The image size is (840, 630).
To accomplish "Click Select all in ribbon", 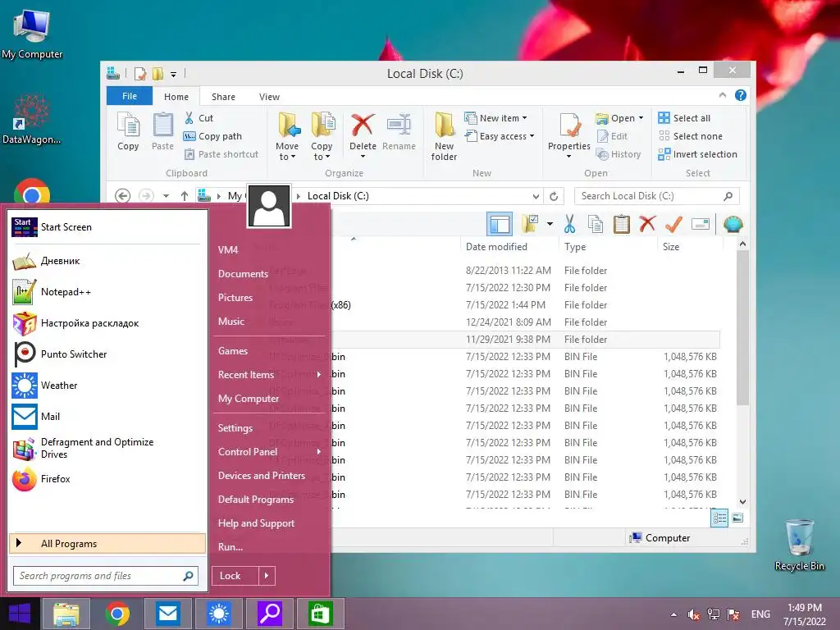I will (x=685, y=118).
